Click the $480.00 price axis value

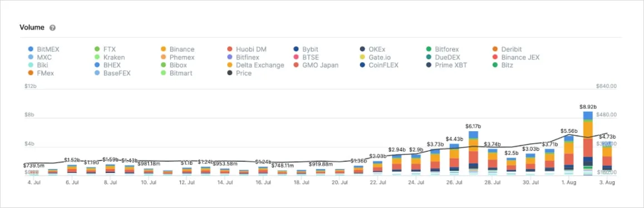606,115
